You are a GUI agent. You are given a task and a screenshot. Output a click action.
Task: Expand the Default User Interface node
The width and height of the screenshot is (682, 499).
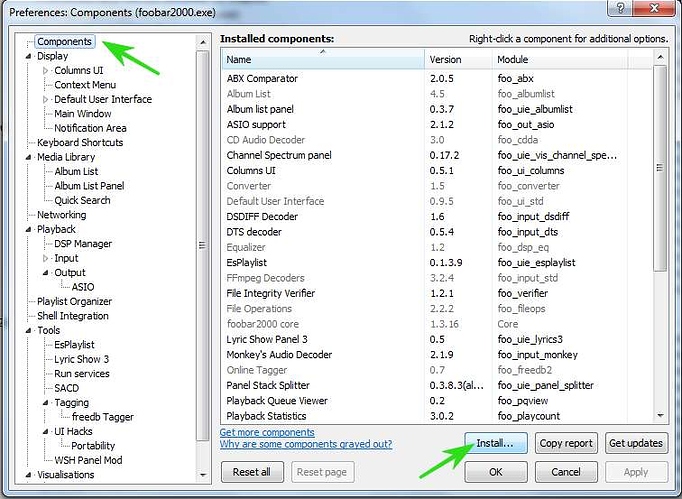click(x=46, y=99)
